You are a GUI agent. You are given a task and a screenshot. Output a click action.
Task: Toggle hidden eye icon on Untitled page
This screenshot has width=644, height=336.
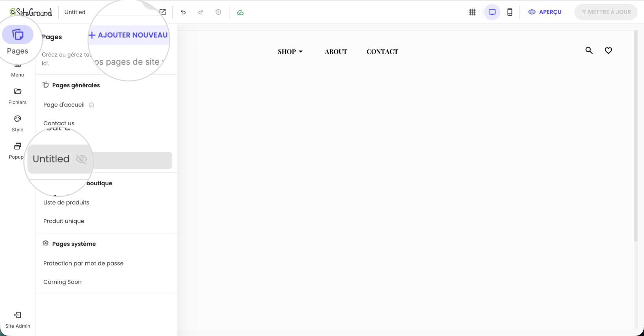tap(81, 159)
